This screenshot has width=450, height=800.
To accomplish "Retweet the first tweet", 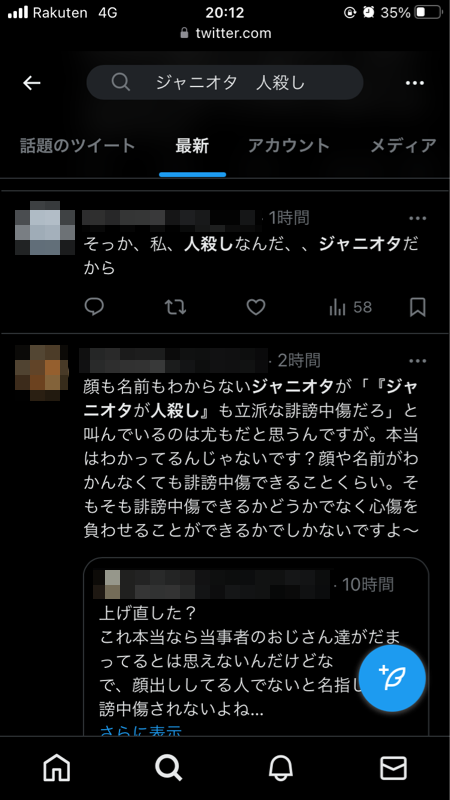I will tap(175, 307).
